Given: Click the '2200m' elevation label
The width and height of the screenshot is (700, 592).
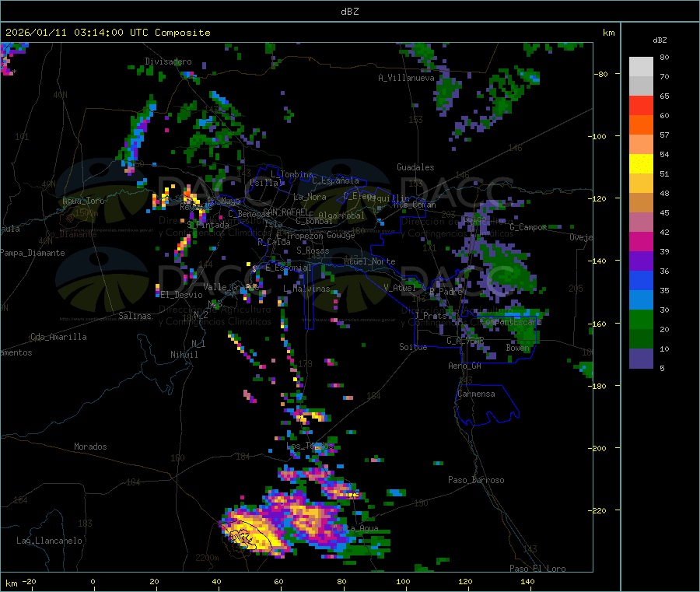Looking at the screenshot, I should click(207, 558).
